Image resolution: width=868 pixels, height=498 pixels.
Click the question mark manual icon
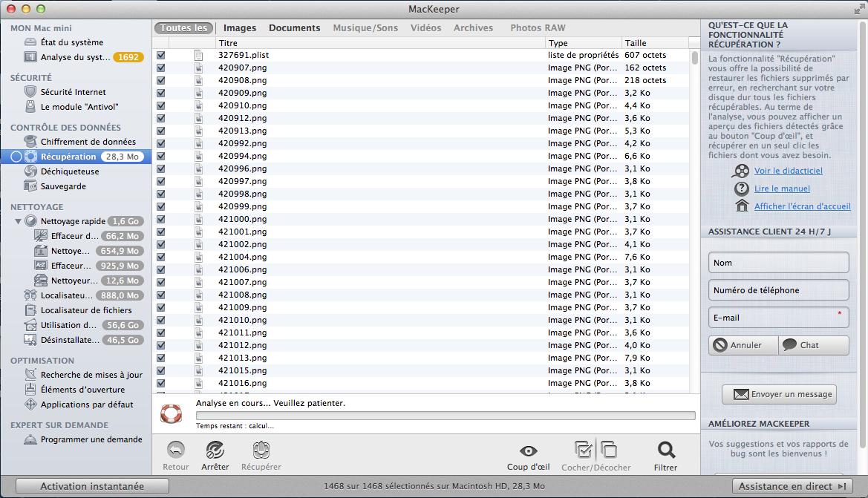742,188
